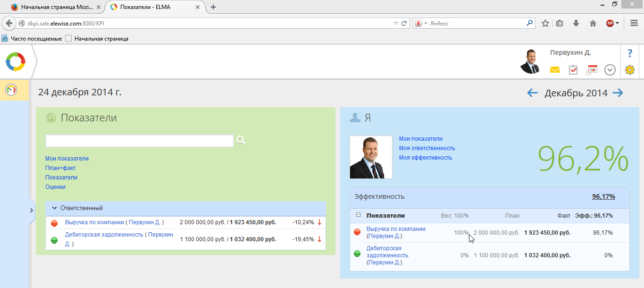This screenshot has height=288, width=644.
Task: Click the ELMA logo top left
Action: pyautogui.click(x=15, y=61)
